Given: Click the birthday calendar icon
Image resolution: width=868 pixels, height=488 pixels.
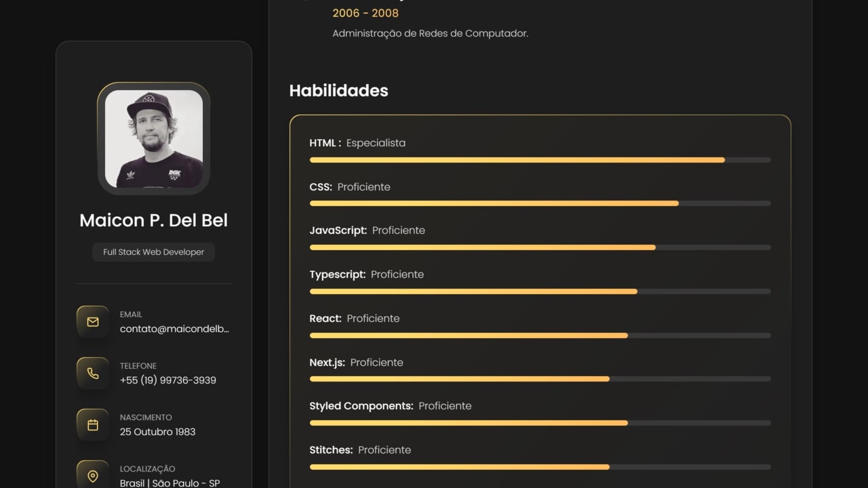Looking at the screenshot, I should (x=93, y=425).
